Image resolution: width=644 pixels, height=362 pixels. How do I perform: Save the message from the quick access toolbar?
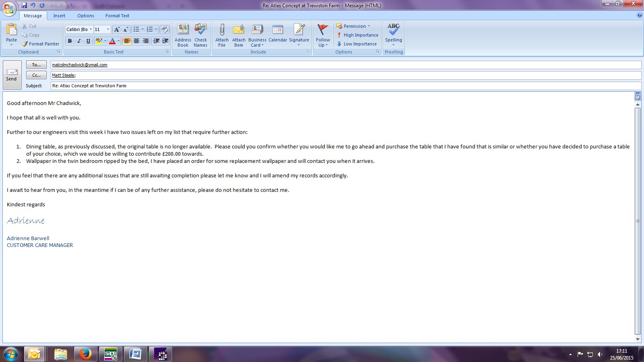tap(24, 5)
